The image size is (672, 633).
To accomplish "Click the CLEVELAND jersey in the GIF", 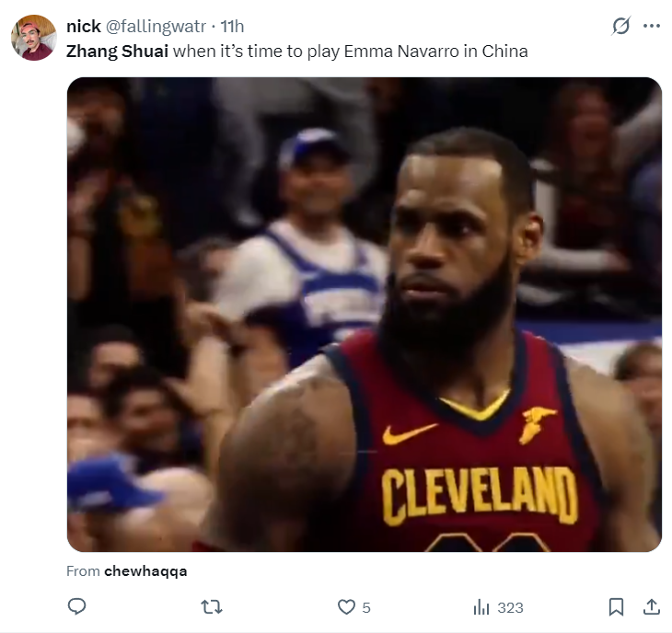I will [x=479, y=494].
